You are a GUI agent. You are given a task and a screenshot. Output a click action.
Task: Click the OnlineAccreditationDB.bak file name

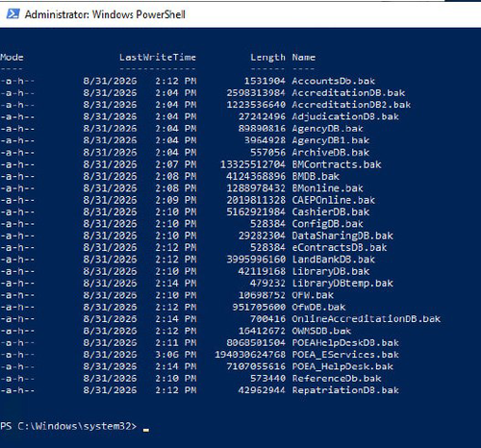tap(367, 319)
